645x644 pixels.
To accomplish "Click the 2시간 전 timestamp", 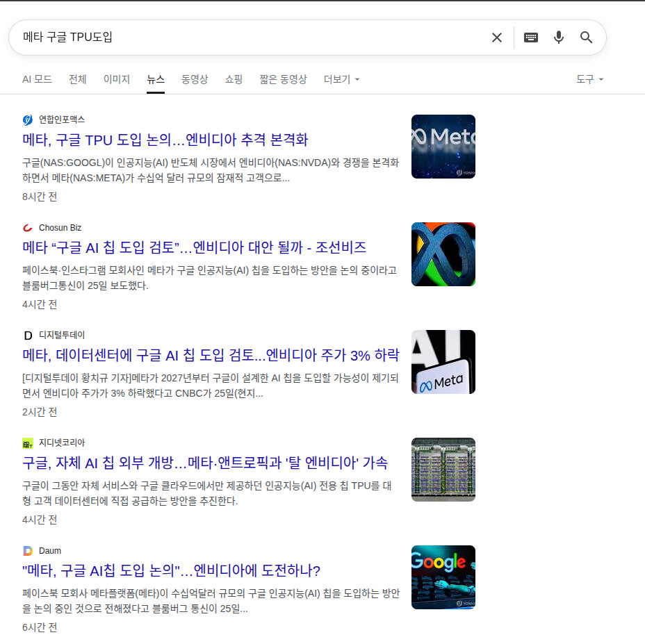I will pos(40,412).
